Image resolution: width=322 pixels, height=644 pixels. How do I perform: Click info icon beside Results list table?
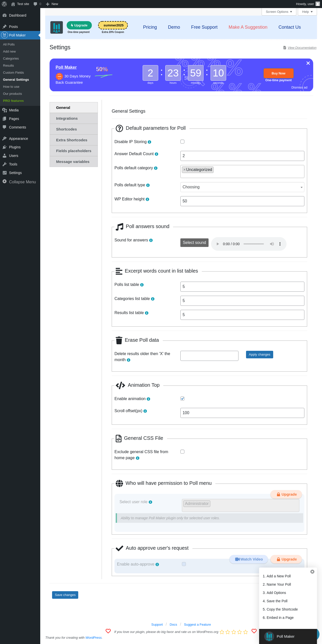pyautogui.click(x=147, y=313)
